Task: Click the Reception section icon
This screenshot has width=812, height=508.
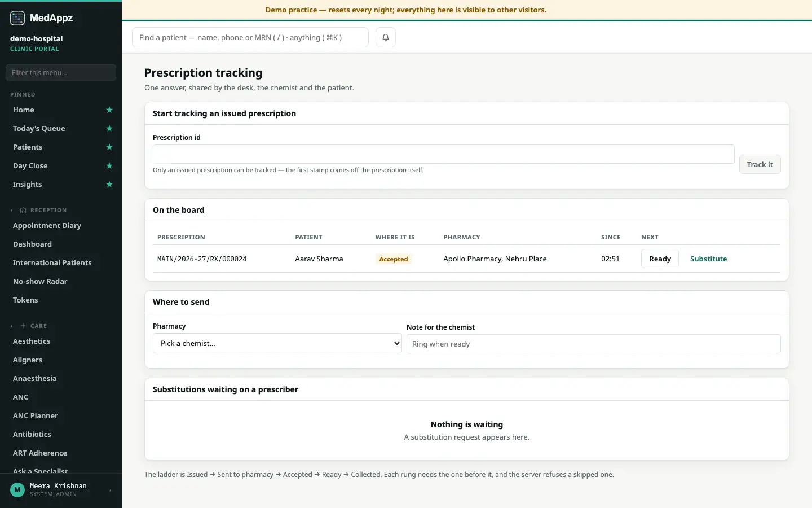Action: (23, 211)
